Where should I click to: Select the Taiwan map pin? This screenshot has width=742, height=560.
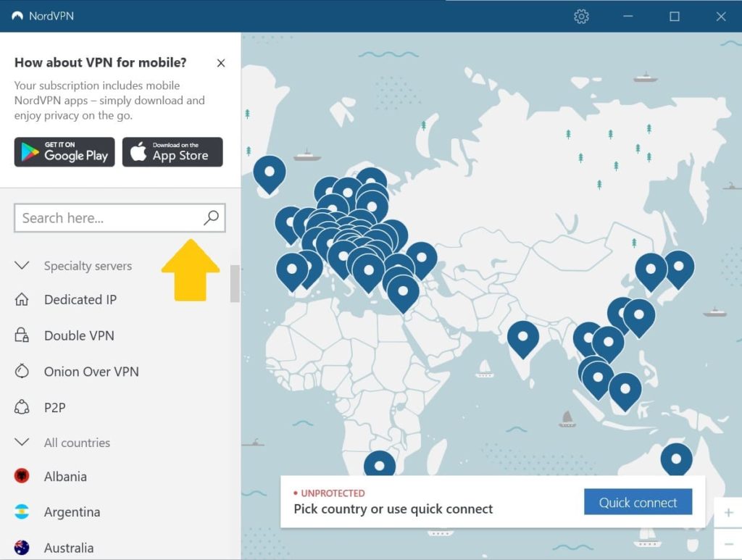(639, 317)
